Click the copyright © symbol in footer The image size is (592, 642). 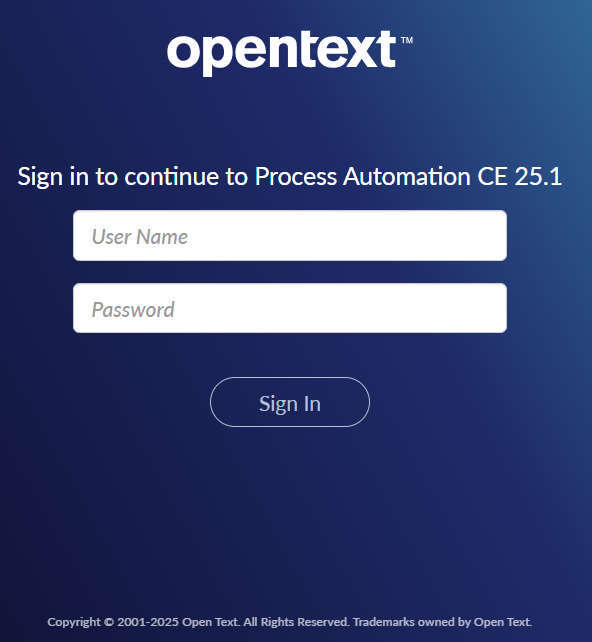(108, 622)
